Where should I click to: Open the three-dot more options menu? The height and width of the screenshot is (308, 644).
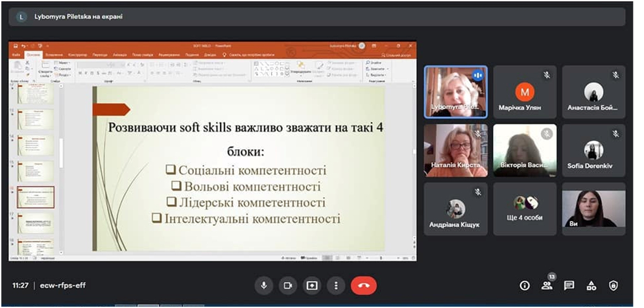tap(335, 285)
